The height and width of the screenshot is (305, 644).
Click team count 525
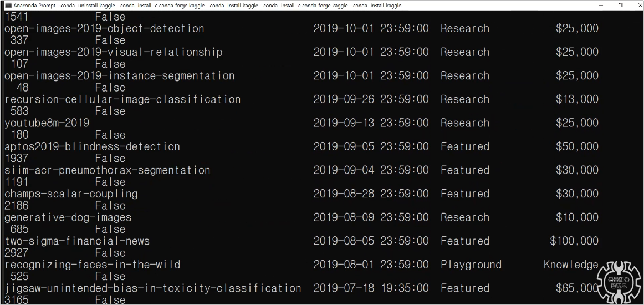(20, 276)
